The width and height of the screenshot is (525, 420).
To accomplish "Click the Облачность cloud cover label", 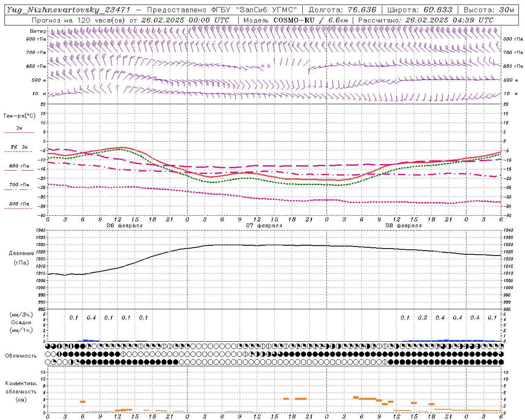I will tap(21, 356).
